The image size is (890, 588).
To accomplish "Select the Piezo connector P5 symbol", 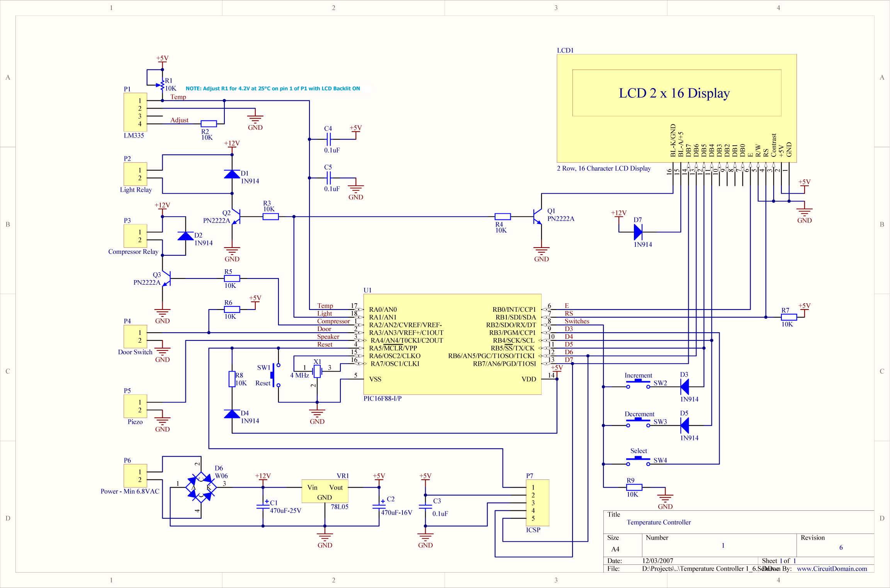I will pyautogui.click(x=135, y=406).
